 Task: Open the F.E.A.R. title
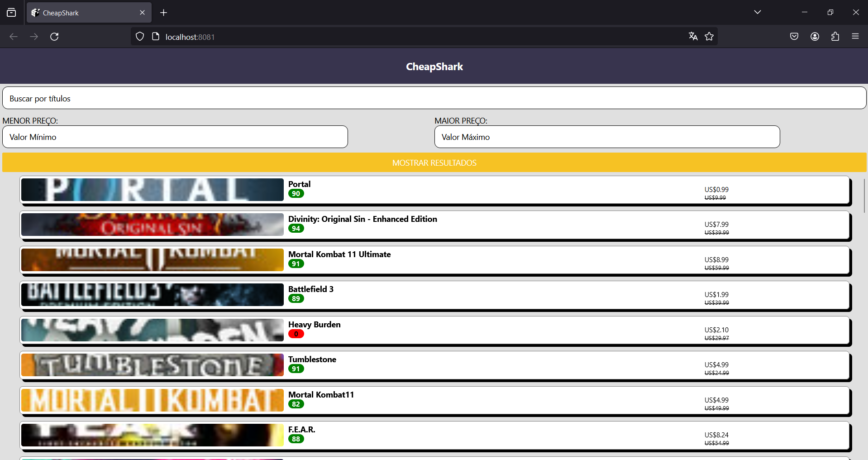click(x=302, y=429)
